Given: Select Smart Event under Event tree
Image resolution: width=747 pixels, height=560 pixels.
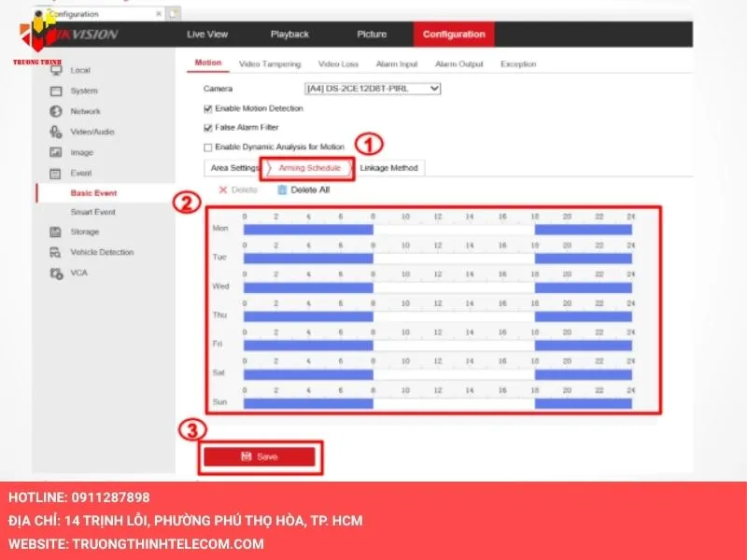Looking at the screenshot, I should click(92, 212).
